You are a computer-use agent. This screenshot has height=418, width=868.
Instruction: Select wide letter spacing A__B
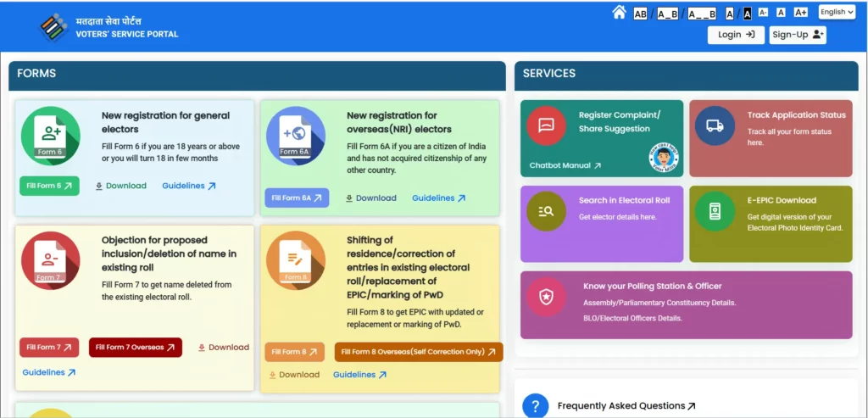pyautogui.click(x=702, y=14)
